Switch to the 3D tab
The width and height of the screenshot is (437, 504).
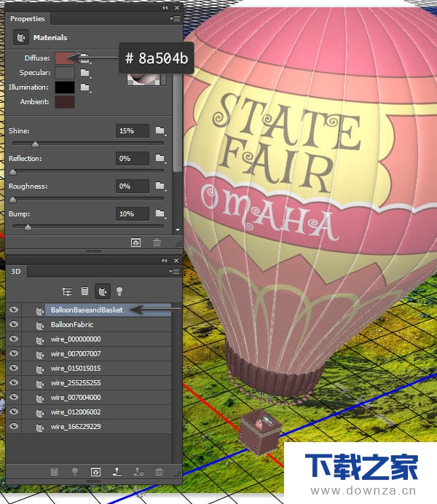pos(16,271)
